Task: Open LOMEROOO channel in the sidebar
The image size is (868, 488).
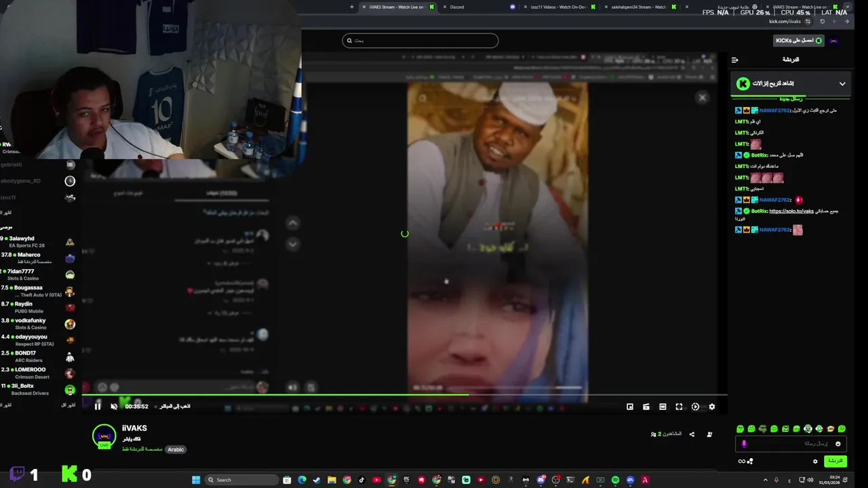Action: [x=37, y=373]
